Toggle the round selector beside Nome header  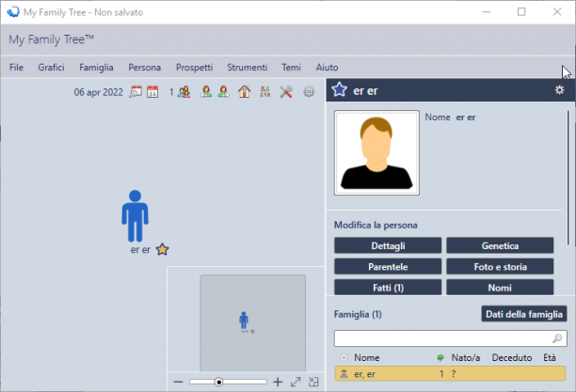pyautogui.click(x=344, y=357)
